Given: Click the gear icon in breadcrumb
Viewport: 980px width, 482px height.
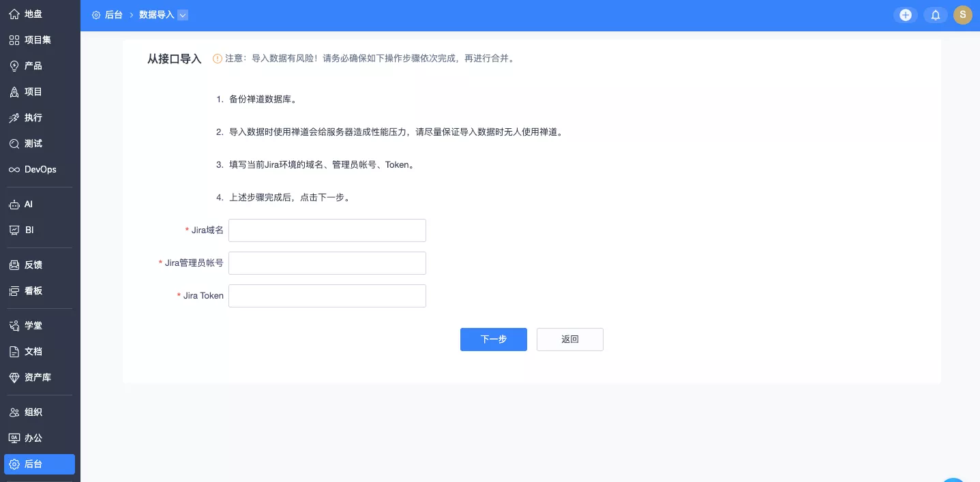Looking at the screenshot, I should pos(96,15).
